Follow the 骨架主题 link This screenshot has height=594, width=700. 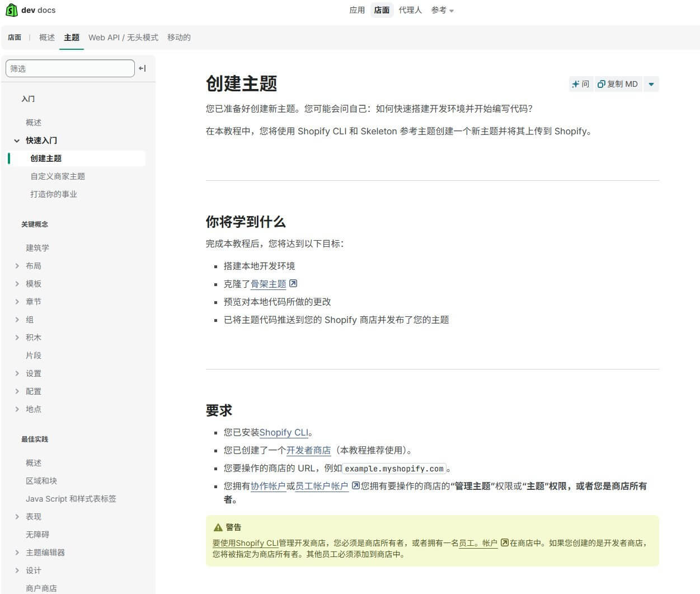tap(269, 284)
